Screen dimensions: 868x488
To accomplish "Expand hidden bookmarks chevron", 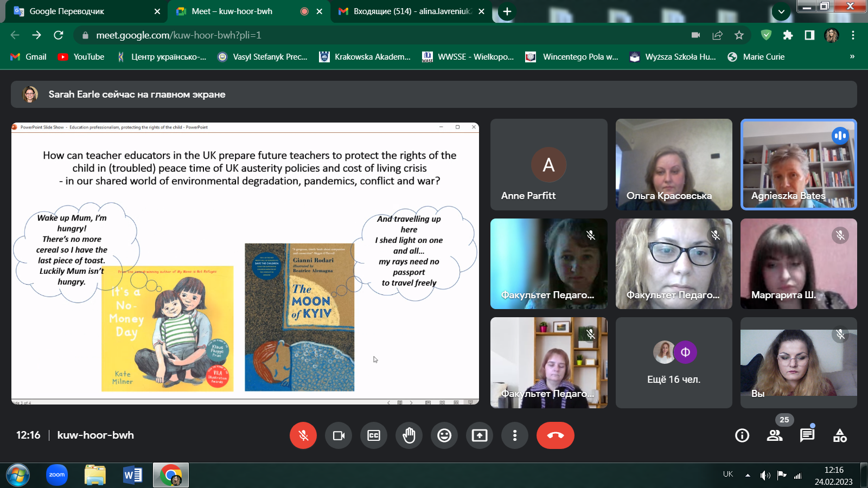I will [x=852, y=56].
